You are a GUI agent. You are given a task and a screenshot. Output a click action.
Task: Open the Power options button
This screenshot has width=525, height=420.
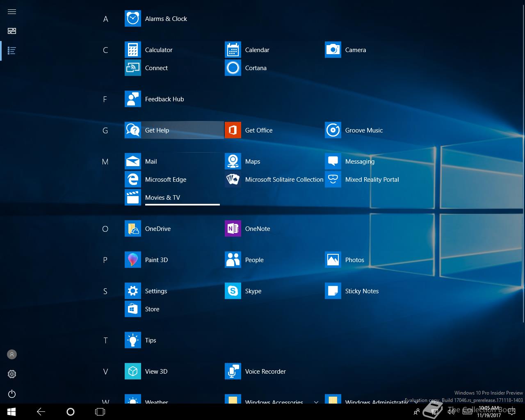(12, 394)
